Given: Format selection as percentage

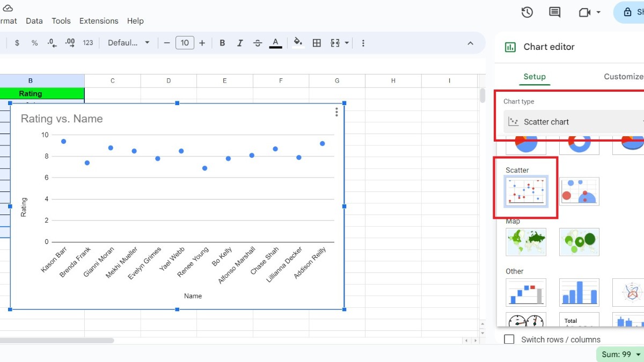Looking at the screenshot, I should (x=34, y=42).
